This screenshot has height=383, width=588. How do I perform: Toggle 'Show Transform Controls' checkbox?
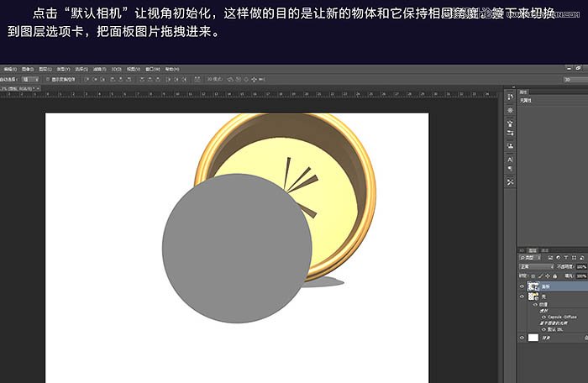[x=48, y=79]
